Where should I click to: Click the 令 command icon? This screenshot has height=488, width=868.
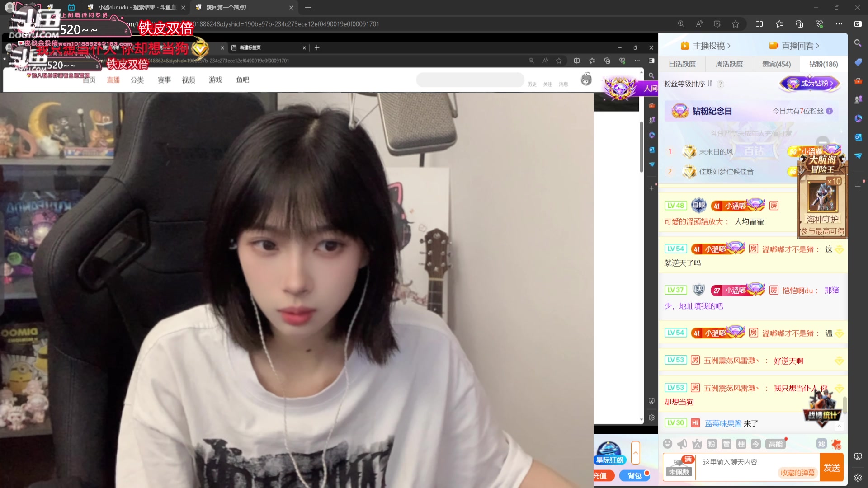(x=756, y=444)
